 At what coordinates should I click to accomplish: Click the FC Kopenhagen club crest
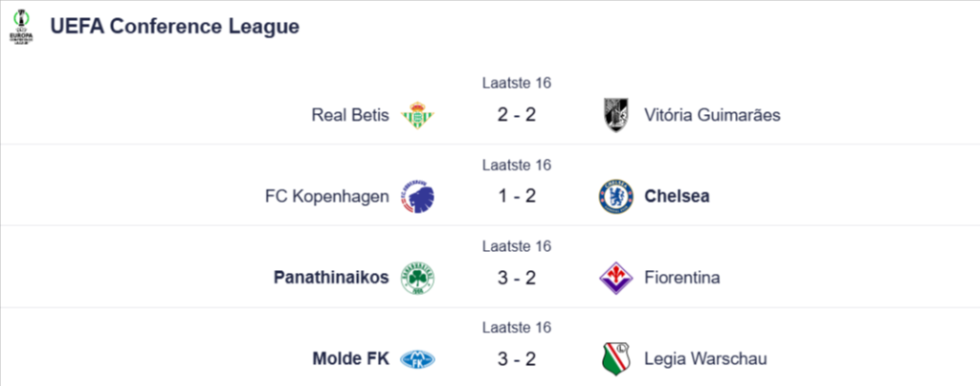(x=418, y=196)
